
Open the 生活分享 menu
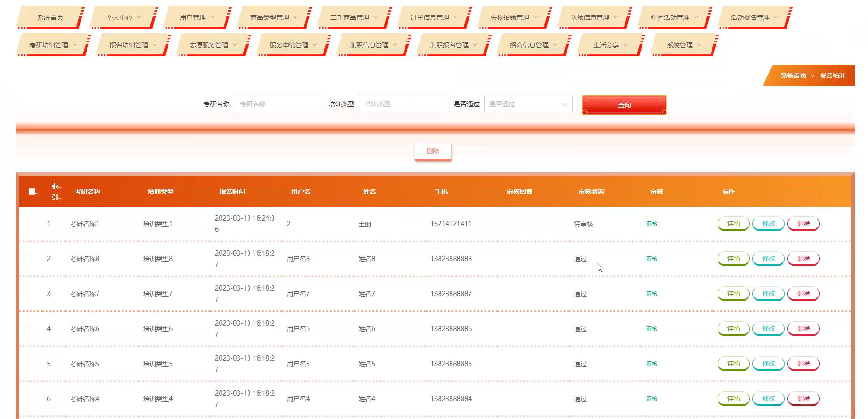coord(610,45)
